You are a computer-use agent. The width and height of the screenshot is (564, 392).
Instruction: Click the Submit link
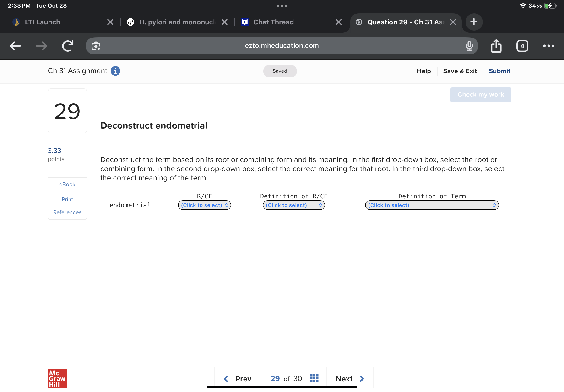coord(499,71)
